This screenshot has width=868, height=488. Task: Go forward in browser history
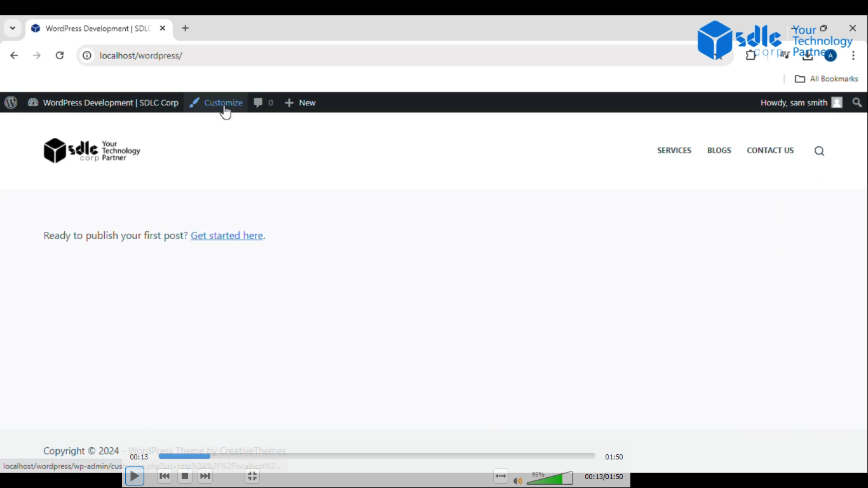(37, 55)
